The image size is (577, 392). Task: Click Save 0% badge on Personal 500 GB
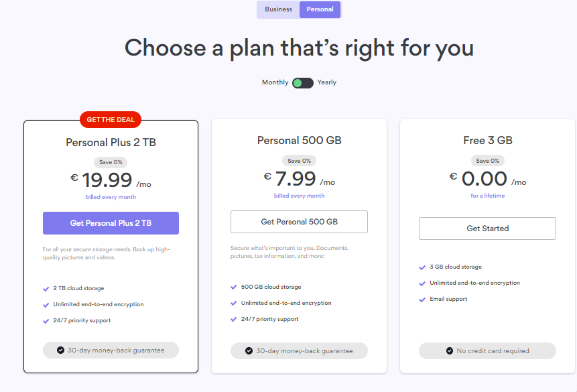pos(299,161)
